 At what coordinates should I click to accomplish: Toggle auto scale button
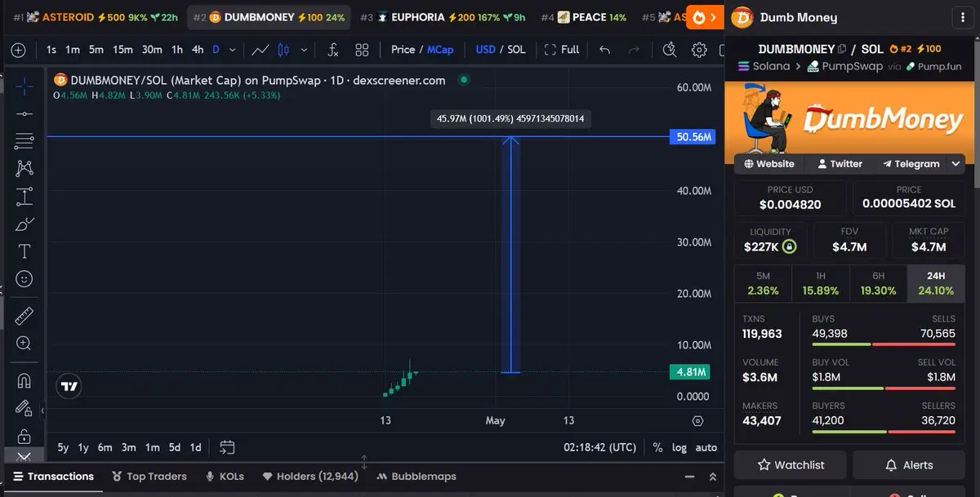click(706, 447)
